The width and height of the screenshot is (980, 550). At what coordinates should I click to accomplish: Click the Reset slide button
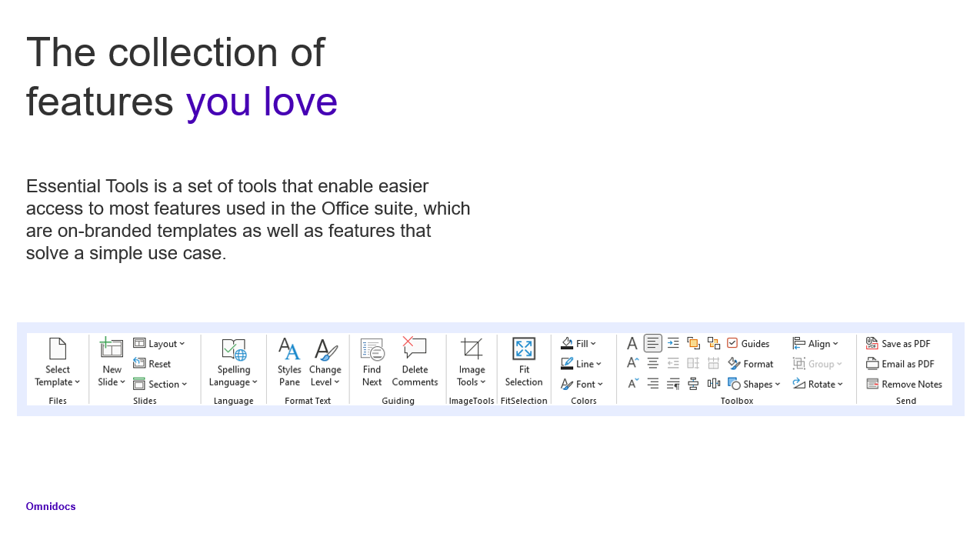point(152,364)
